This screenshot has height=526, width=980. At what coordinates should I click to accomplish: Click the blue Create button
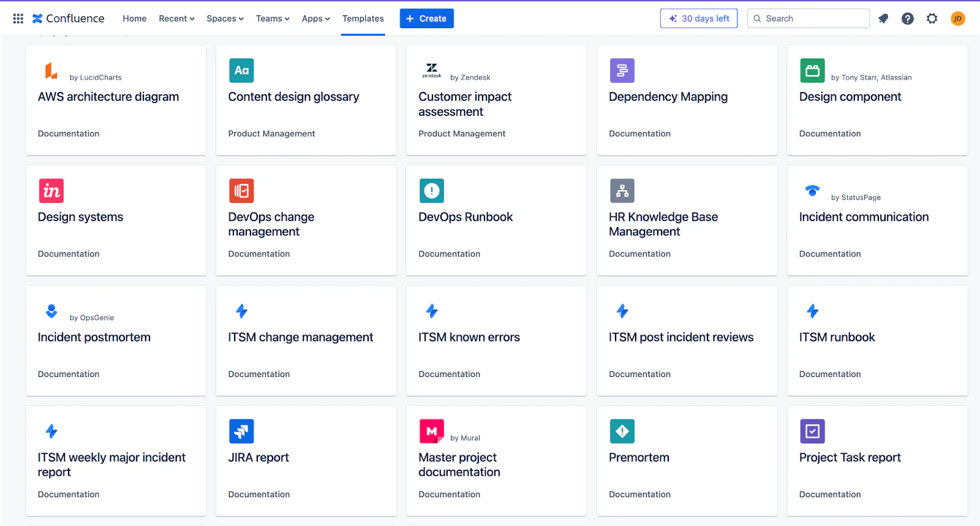tap(426, 18)
